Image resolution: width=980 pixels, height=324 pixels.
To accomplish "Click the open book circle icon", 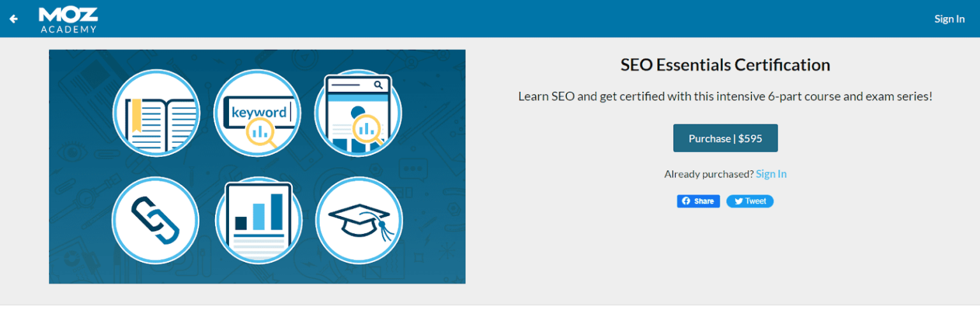I will pyautogui.click(x=156, y=112).
